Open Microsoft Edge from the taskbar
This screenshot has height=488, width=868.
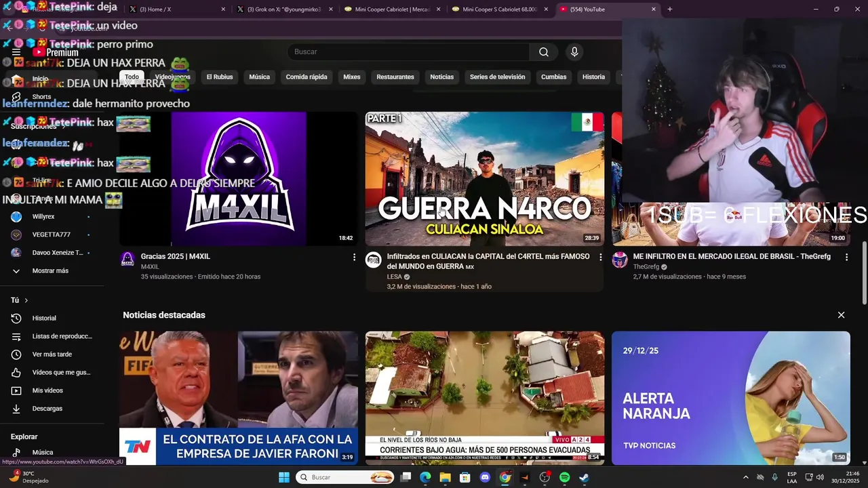point(425,477)
